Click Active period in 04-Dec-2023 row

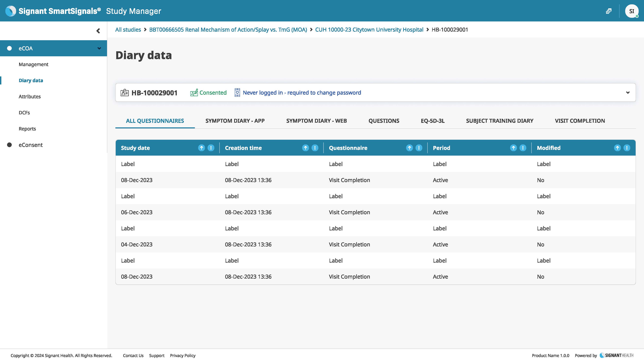click(x=440, y=245)
